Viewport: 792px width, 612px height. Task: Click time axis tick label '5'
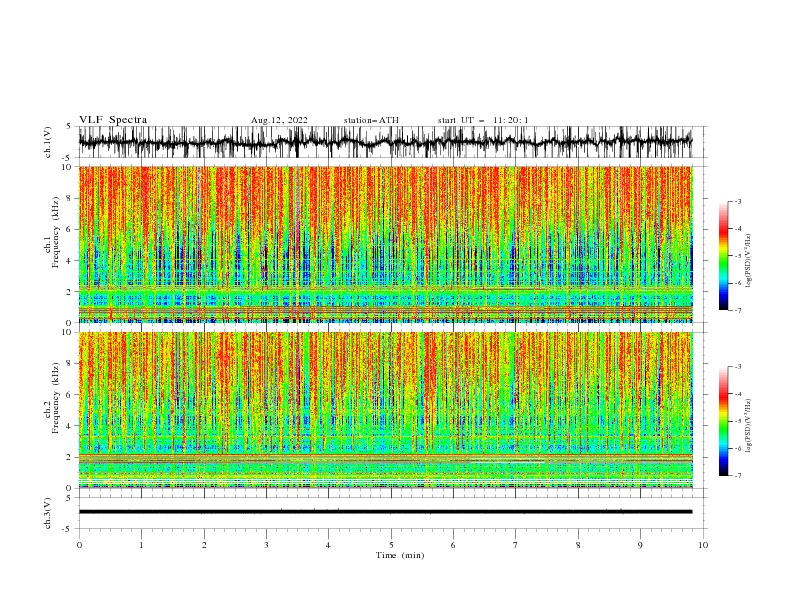coord(391,545)
